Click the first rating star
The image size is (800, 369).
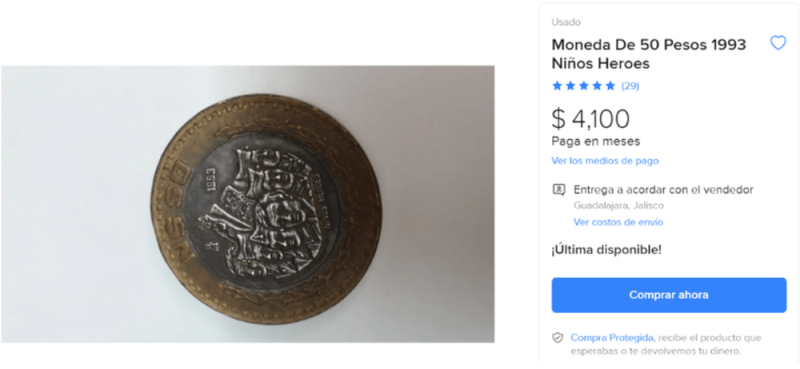(x=557, y=86)
